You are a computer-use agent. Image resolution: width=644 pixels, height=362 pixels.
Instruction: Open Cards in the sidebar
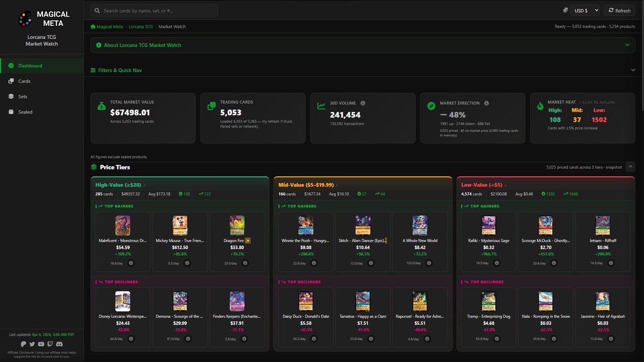pyautogui.click(x=42, y=82)
